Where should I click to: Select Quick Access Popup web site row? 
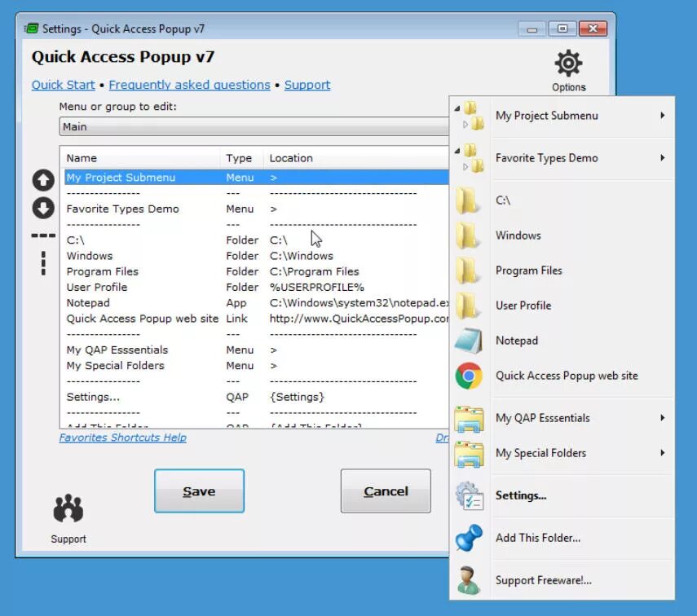pos(257,319)
